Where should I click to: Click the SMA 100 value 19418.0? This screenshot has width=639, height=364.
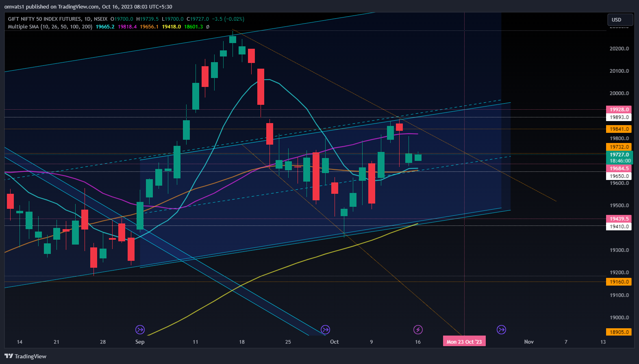click(171, 27)
